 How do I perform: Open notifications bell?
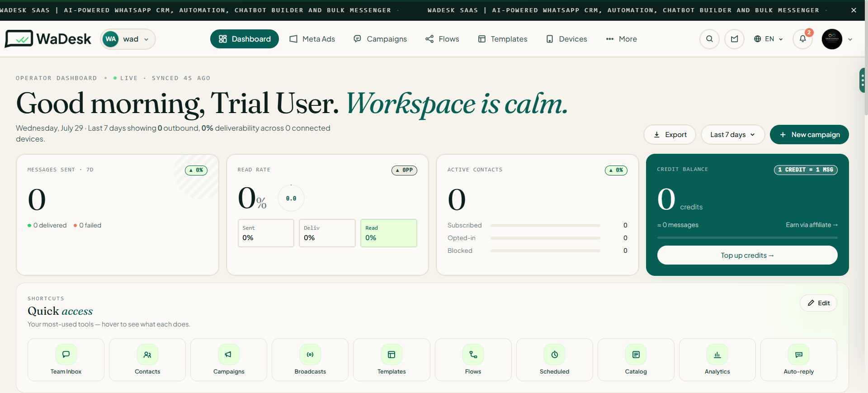point(802,39)
